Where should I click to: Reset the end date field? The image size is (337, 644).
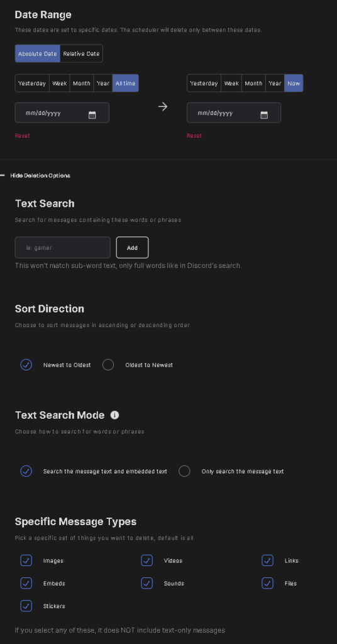click(194, 136)
